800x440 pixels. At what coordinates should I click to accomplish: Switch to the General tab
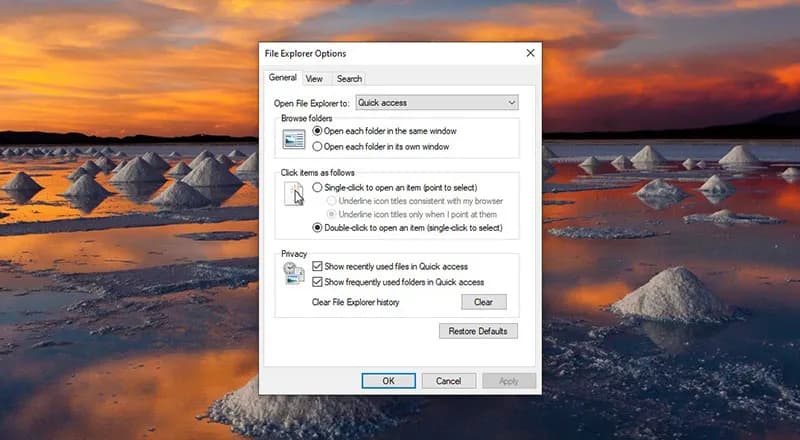click(282, 78)
